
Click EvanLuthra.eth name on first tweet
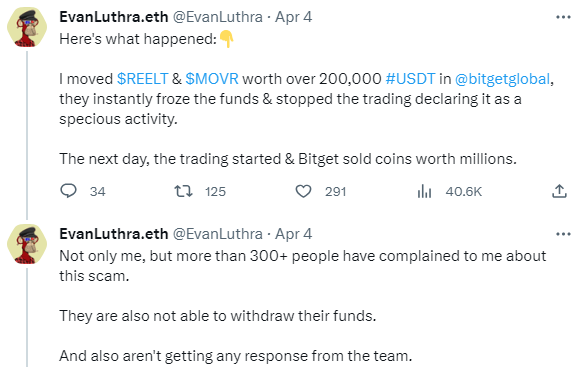point(114,17)
